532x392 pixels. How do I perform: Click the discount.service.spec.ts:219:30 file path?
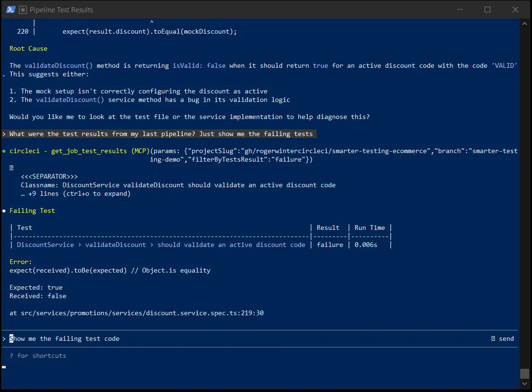point(142,313)
